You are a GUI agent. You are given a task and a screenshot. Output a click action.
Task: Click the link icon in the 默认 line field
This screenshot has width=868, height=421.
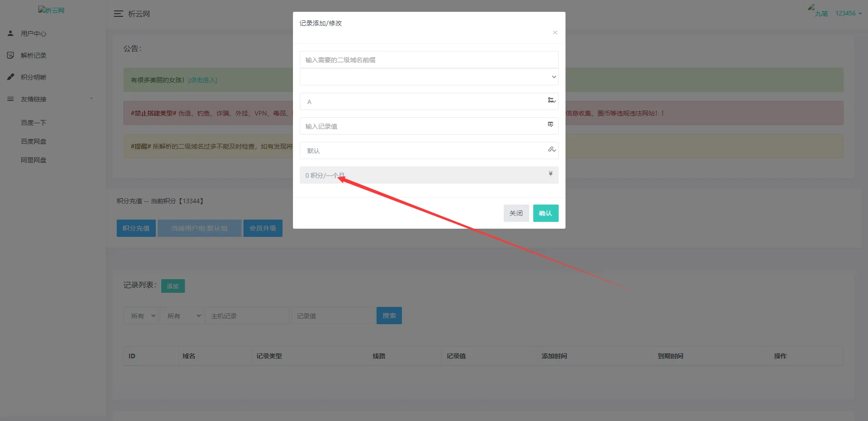coord(551,149)
